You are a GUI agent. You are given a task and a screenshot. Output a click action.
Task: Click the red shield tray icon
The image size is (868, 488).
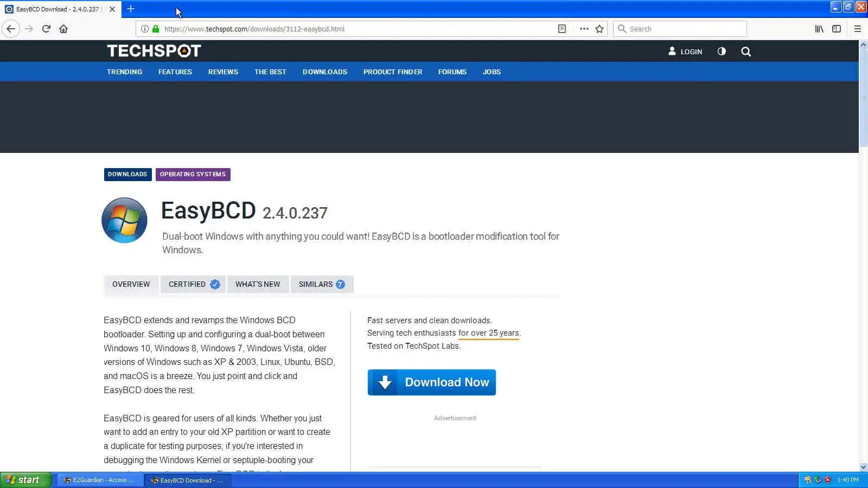(827, 480)
